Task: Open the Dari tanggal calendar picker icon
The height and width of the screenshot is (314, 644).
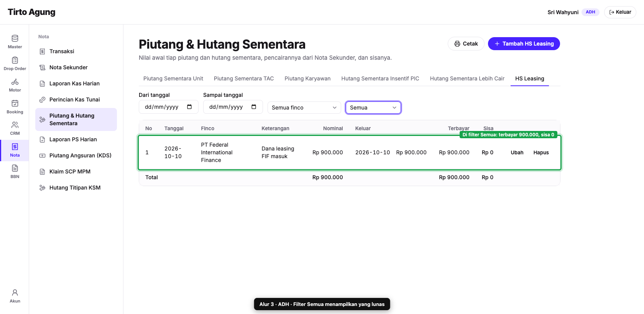Action: [x=189, y=107]
